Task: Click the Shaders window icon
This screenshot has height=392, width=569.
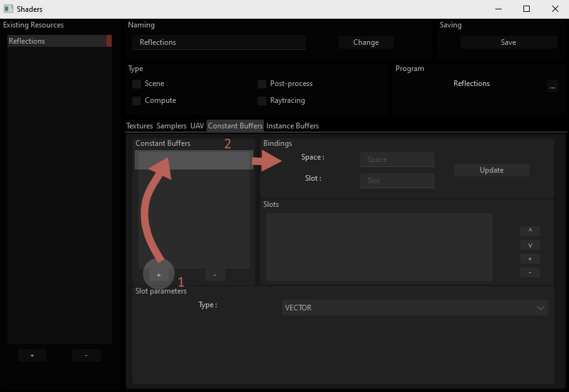Action: pos(8,9)
